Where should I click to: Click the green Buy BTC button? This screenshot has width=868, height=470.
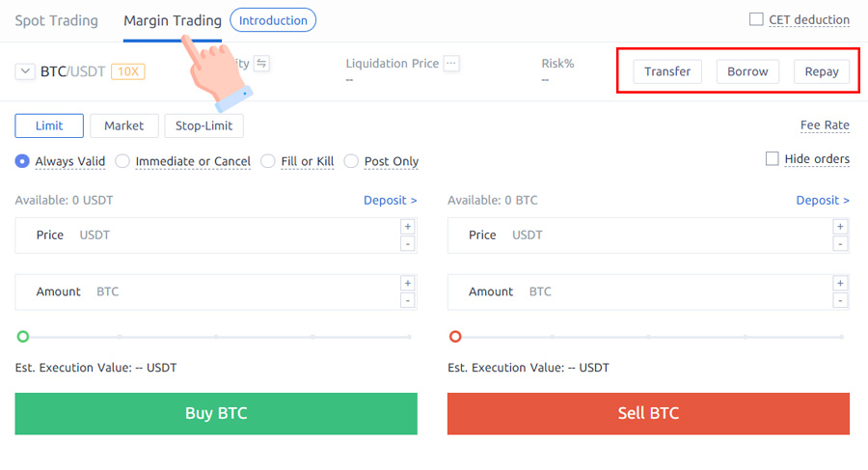coord(216,413)
